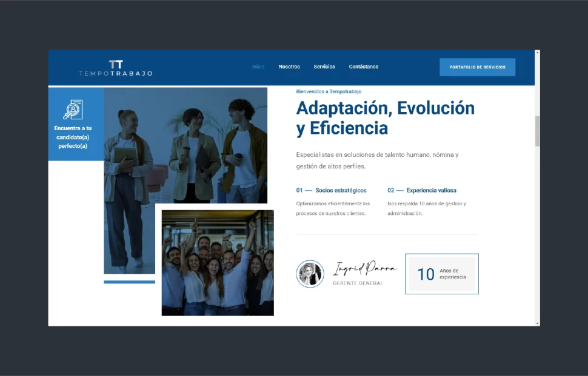Viewport: 588px width, 376px height.
Task: Open the Servicios menu item
Action: [x=324, y=67]
